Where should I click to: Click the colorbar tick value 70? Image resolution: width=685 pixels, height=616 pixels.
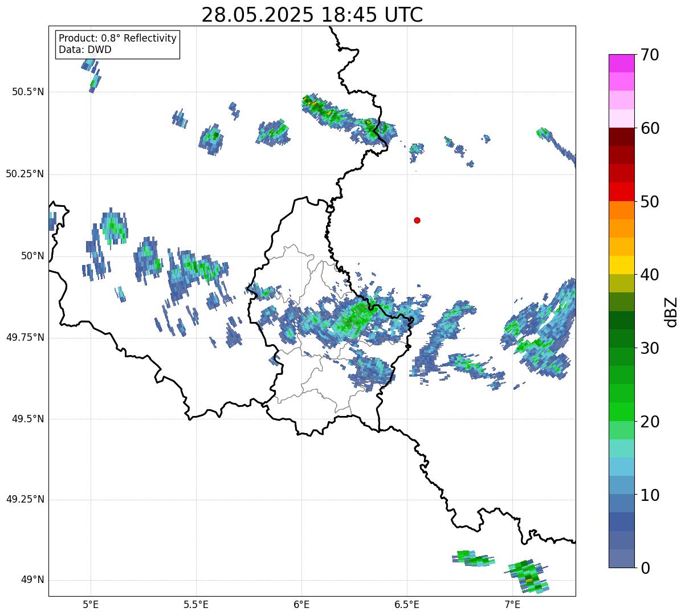point(650,55)
